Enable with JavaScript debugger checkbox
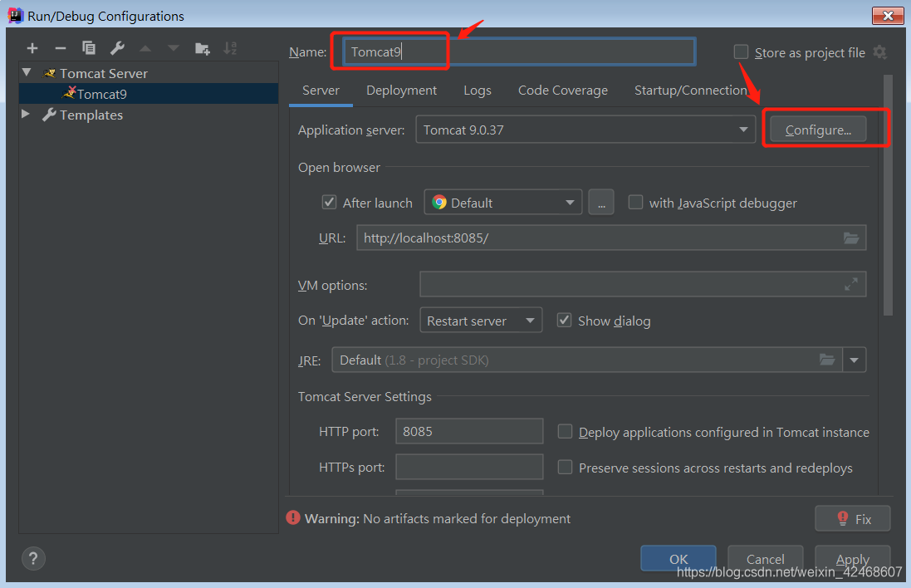Screen dimensions: 911x588 click(x=635, y=202)
